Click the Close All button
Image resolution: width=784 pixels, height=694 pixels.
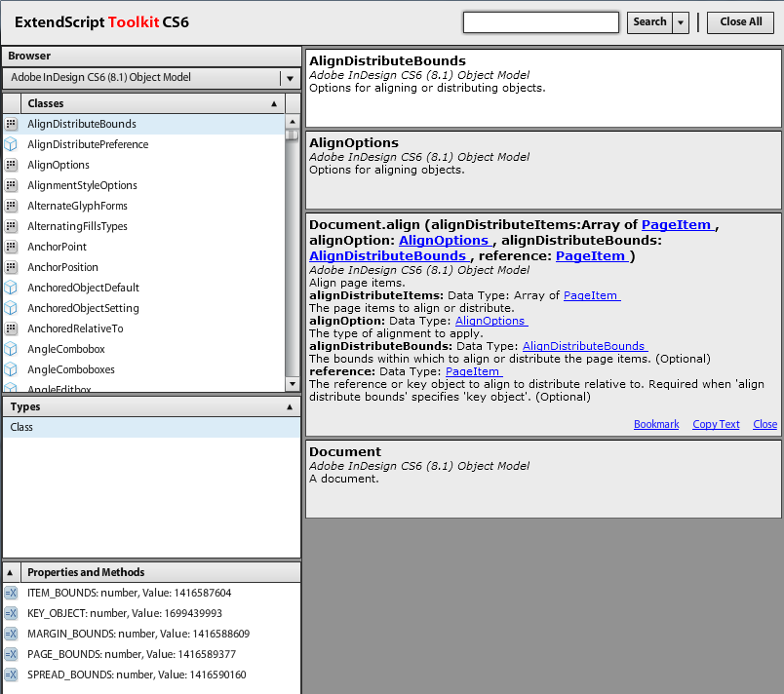point(740,22)
